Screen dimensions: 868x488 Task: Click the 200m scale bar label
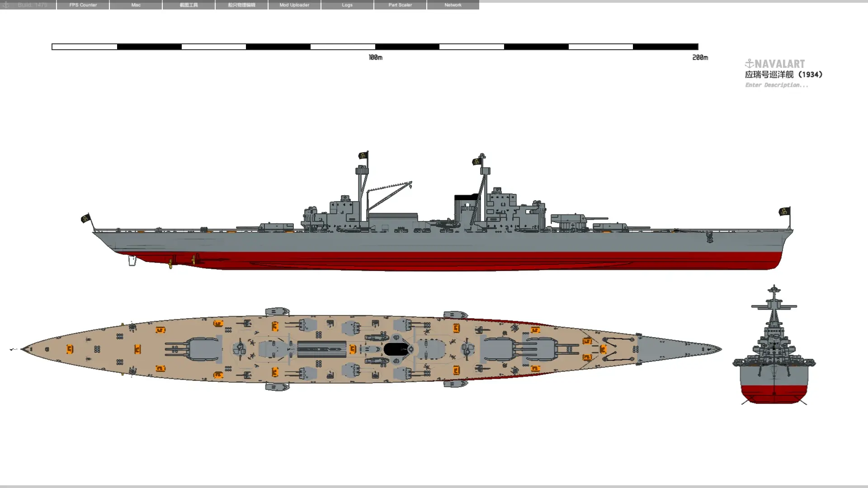pos(700,57)
